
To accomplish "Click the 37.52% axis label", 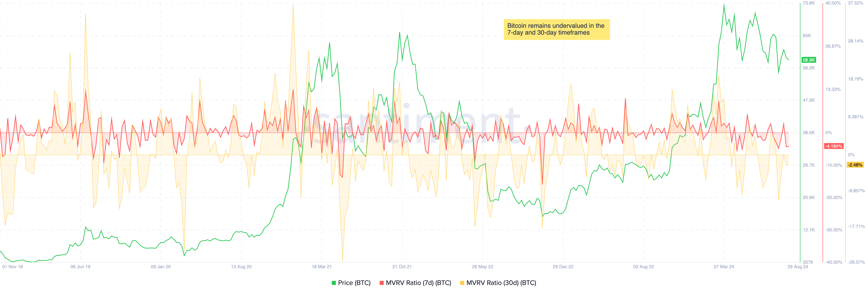I will pos(856,3).
